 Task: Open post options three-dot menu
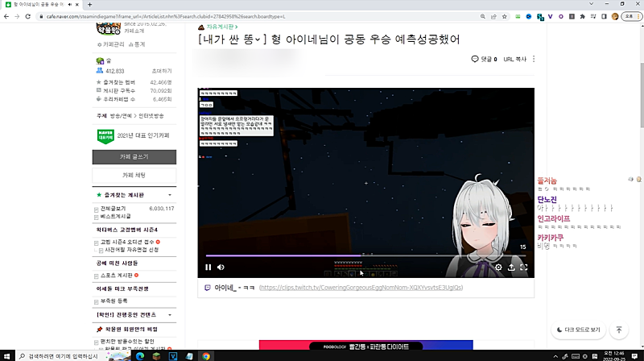(x=534, y=59)
